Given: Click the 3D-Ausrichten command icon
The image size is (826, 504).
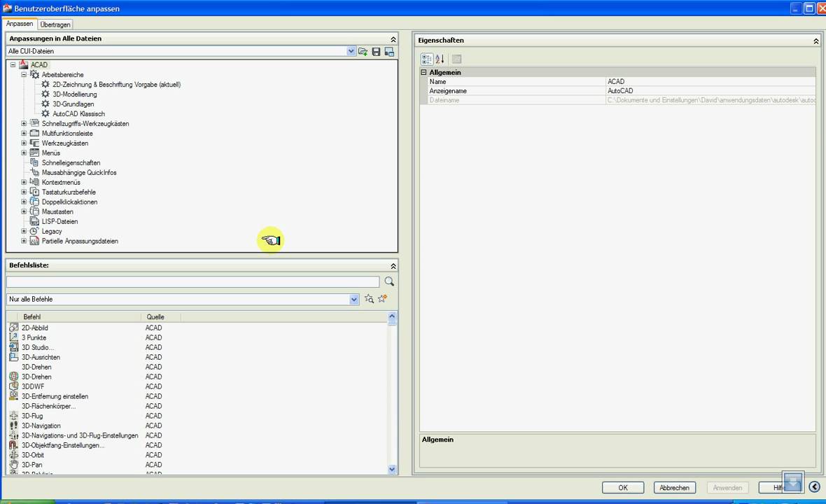Looking at the screenshot, I should (x=14, y=357).
